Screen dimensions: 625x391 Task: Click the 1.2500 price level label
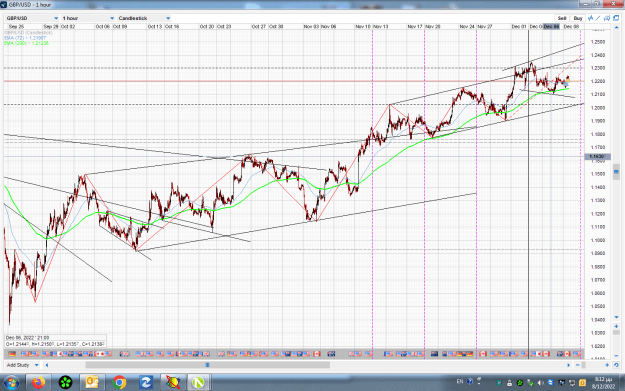598,42
